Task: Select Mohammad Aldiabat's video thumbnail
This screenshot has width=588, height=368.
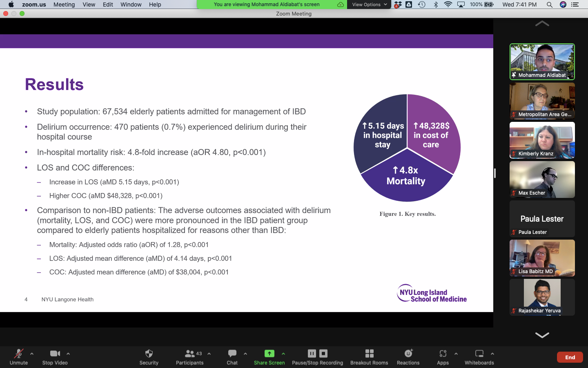Action: pos(542,62)
